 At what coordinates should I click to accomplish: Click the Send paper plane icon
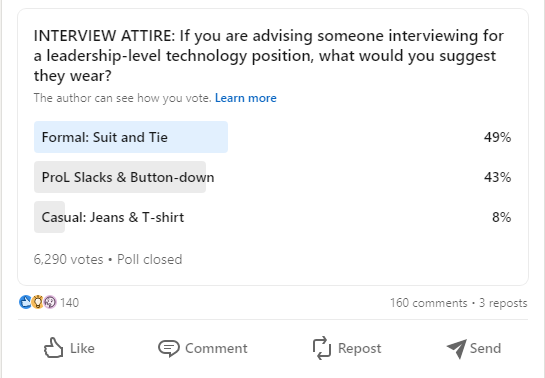(456, 348)
